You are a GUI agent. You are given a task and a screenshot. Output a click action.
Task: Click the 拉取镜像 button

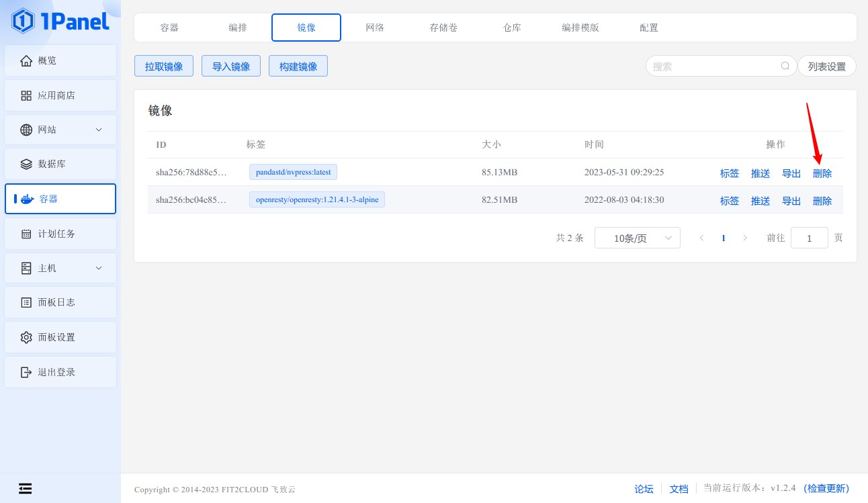coord(164,66)
